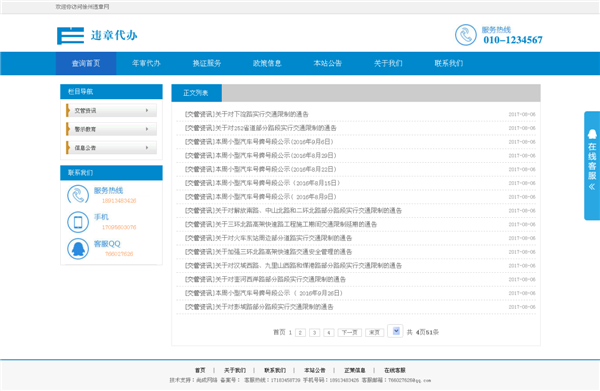The width and height of the screenshot is (600, 391).
Task: Go to page 4 in pagination
Action: coord(329,332)
